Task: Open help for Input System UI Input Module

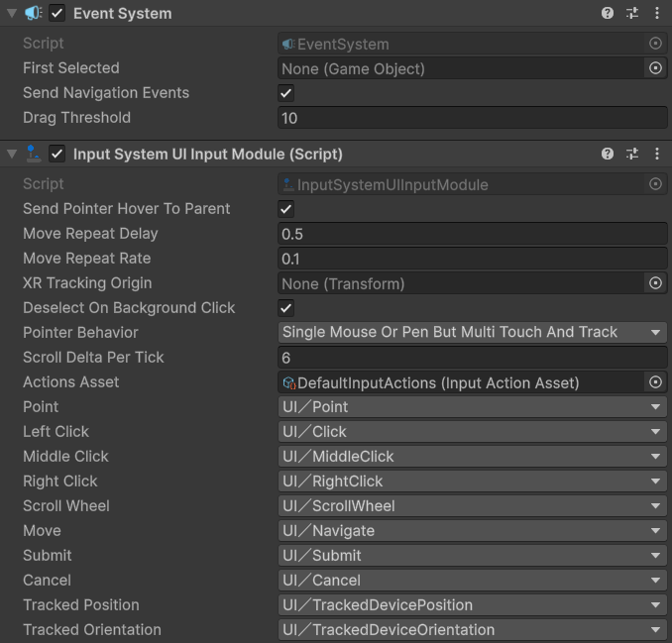Action: (608, 154)
